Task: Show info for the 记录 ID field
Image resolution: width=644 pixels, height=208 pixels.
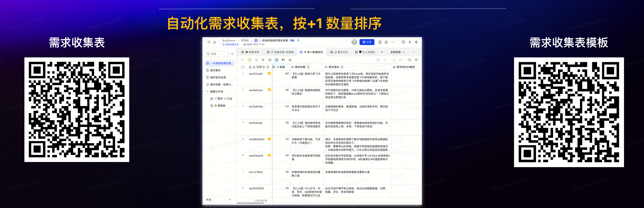Action: point(268,67)
